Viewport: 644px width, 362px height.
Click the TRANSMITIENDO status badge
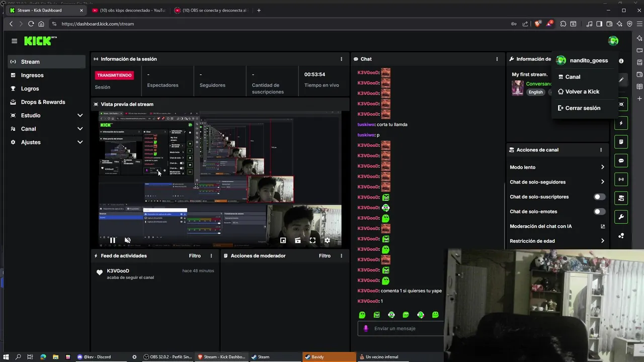click(114, 75)
